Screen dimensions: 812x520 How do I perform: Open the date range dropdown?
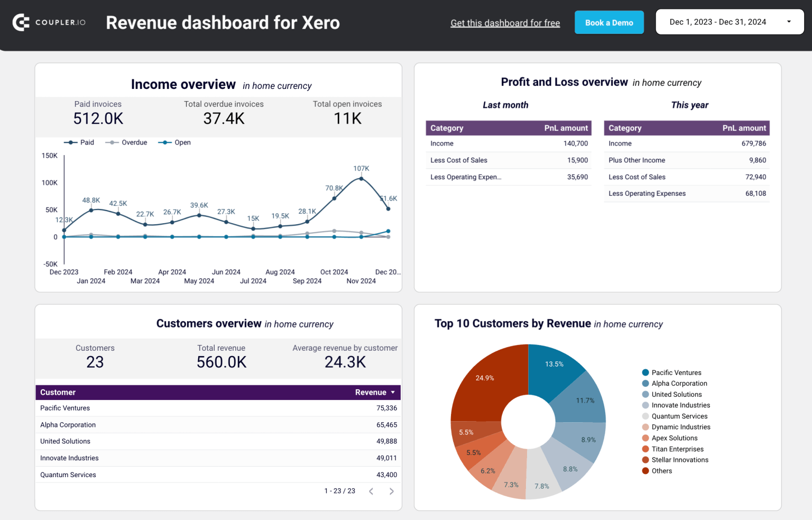730,22
